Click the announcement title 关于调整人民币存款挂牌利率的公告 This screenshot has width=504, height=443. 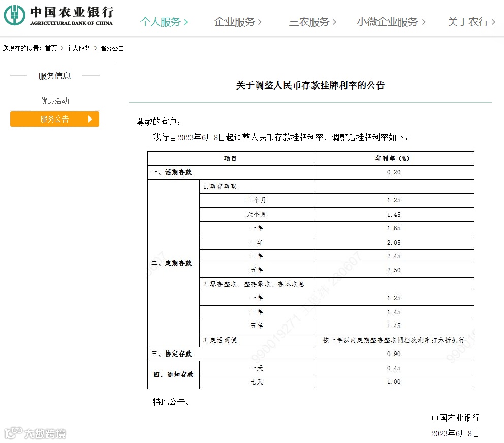pyautogui.click(x=310, y=85)
